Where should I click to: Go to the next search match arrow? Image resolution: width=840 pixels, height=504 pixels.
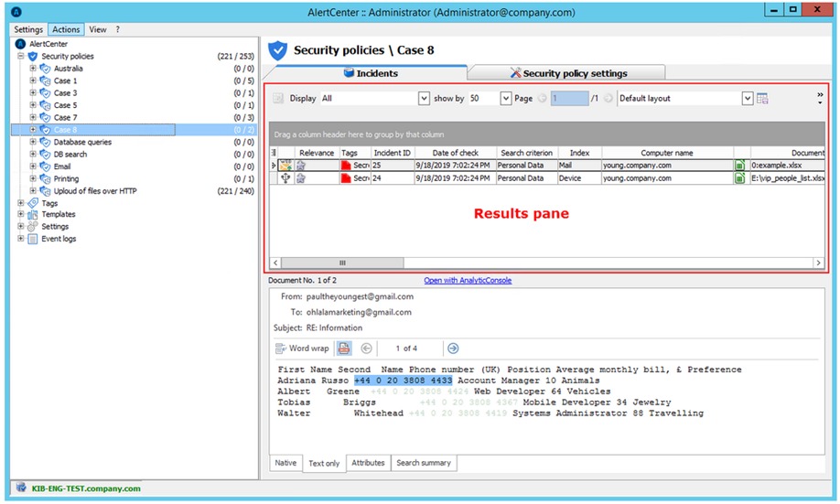point(453,349)
